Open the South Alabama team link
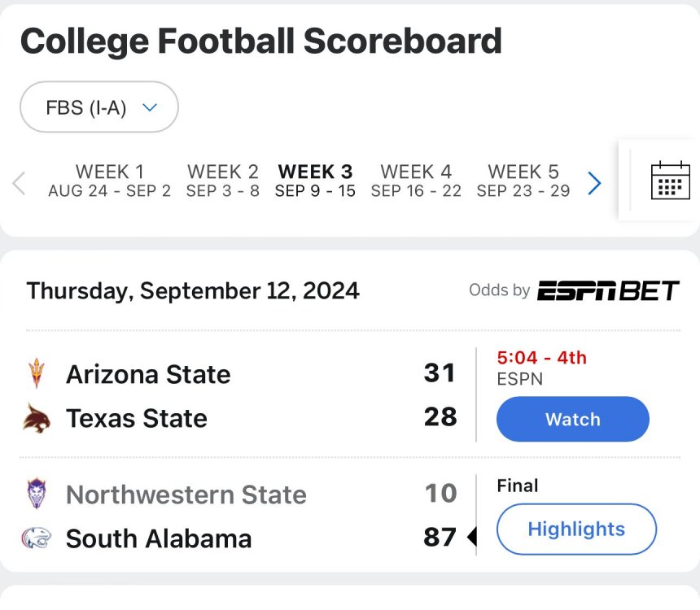700x610 pixels. pos(159,538)
